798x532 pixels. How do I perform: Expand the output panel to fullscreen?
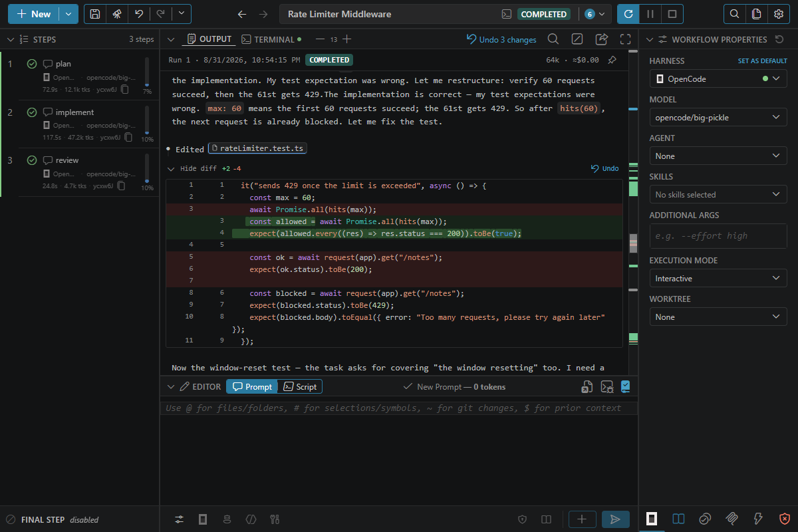pos(625,39)
